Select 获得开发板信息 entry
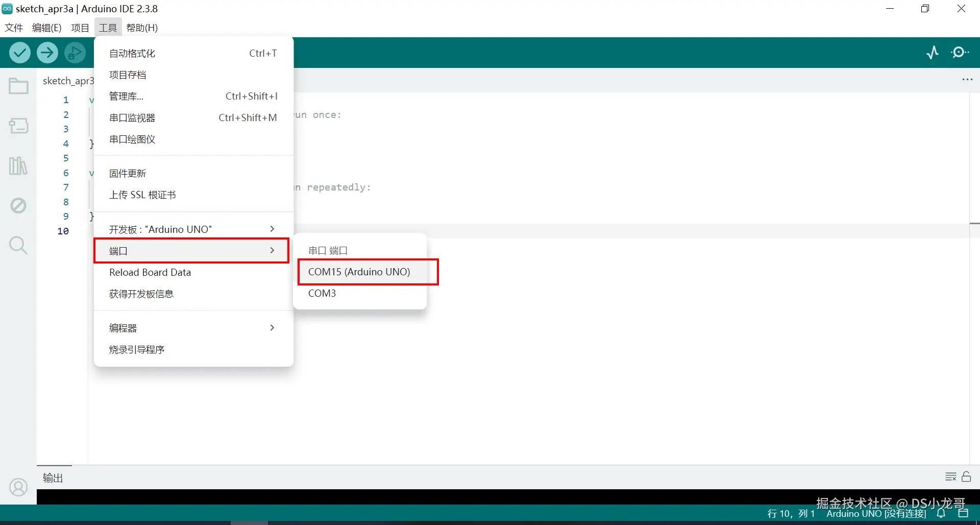 (193, 294)
